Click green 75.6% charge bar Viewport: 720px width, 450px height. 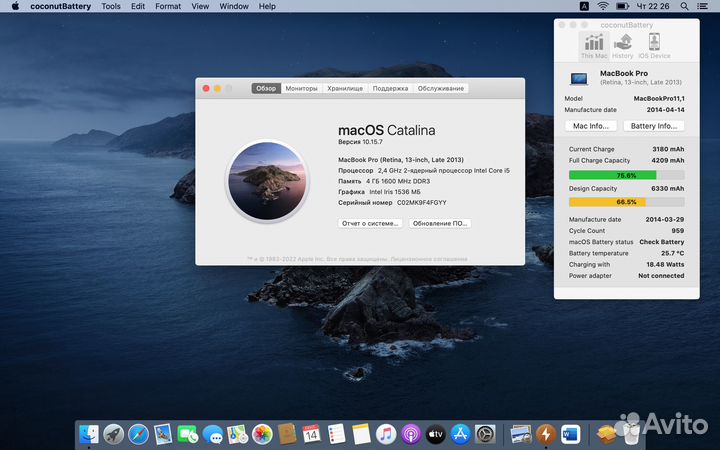point(626,175)
